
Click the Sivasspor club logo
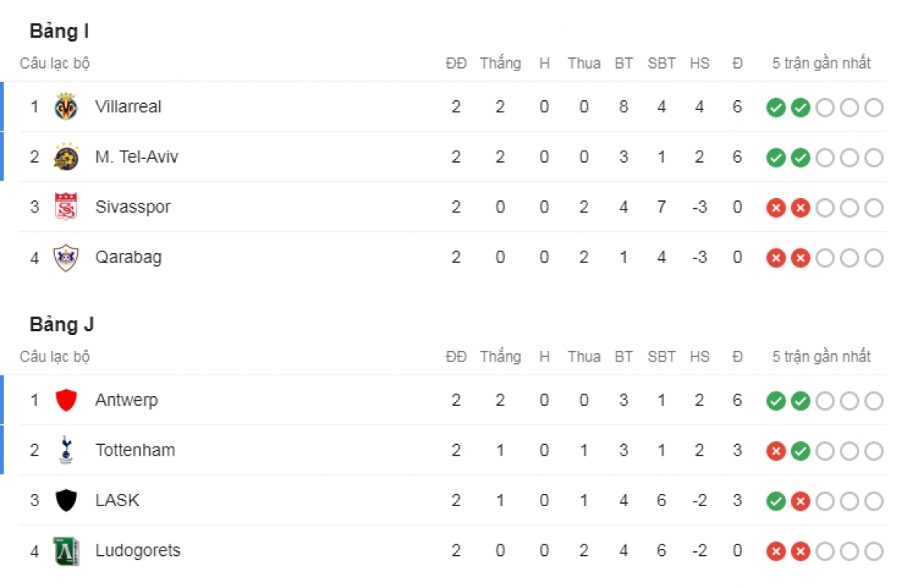click(66, 207)
